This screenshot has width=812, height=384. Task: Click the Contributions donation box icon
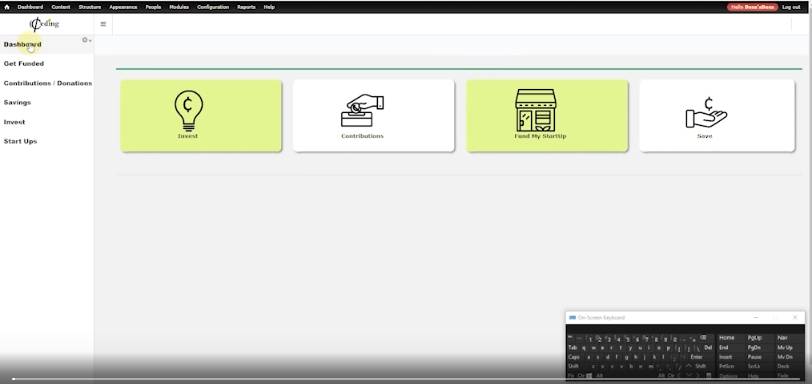point(362,110)
